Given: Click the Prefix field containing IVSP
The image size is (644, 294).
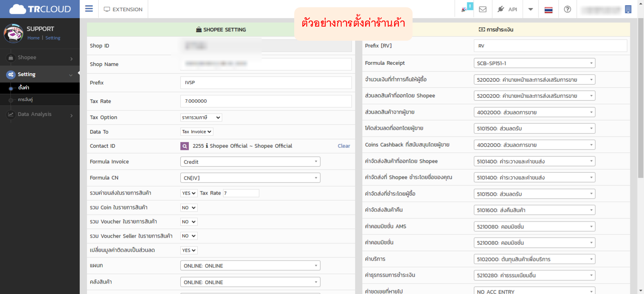Looking at the screenshot, I should 266,83.
